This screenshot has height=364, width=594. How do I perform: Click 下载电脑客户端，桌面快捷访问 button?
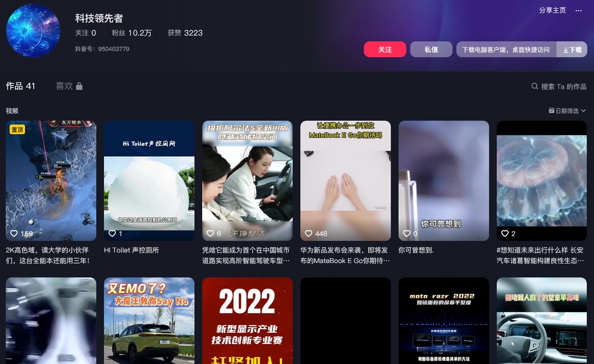(x=506, y=50)
